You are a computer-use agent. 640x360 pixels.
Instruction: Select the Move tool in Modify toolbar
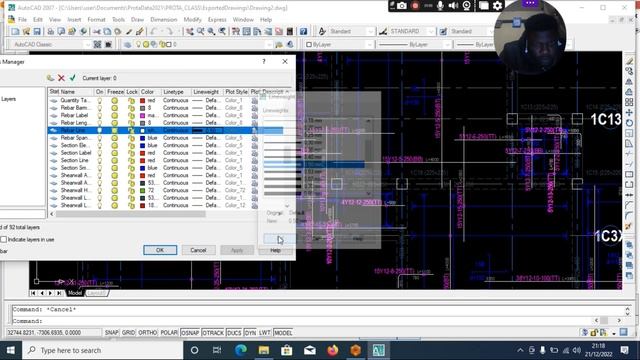[629, 113]
